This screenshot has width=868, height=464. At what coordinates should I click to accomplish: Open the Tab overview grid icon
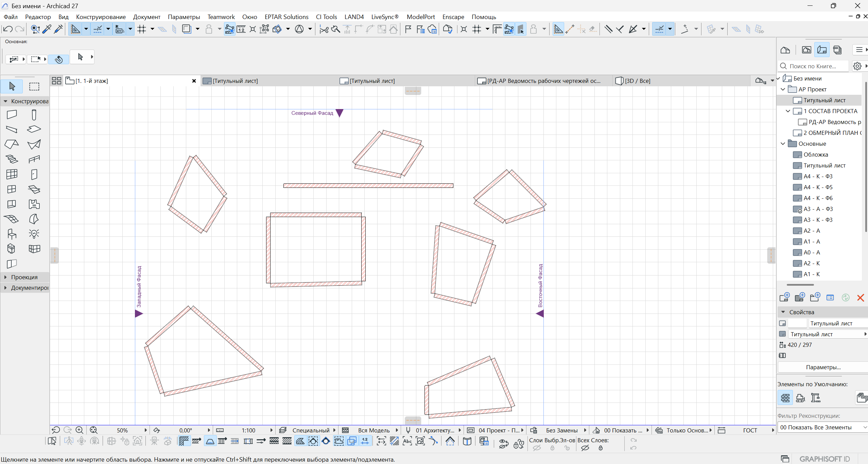click(x=56, y=81)
